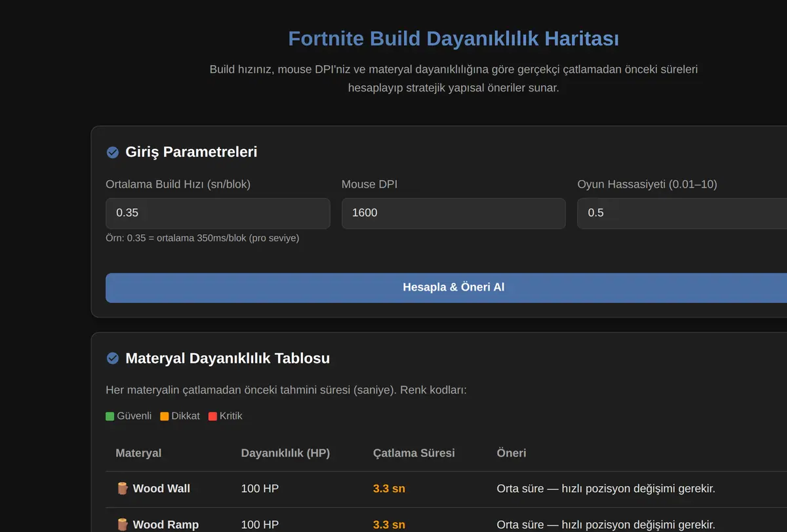This screenshot has height=532, width=787.
Task: Click the checkmark icon beside Giriş Parametreleri
Action: coord(113,152)
